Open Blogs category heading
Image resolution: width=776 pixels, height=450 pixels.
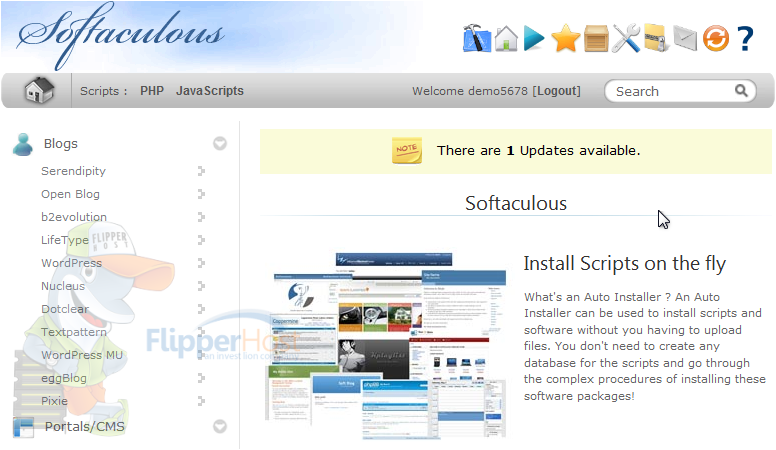[x=61, y=144]
